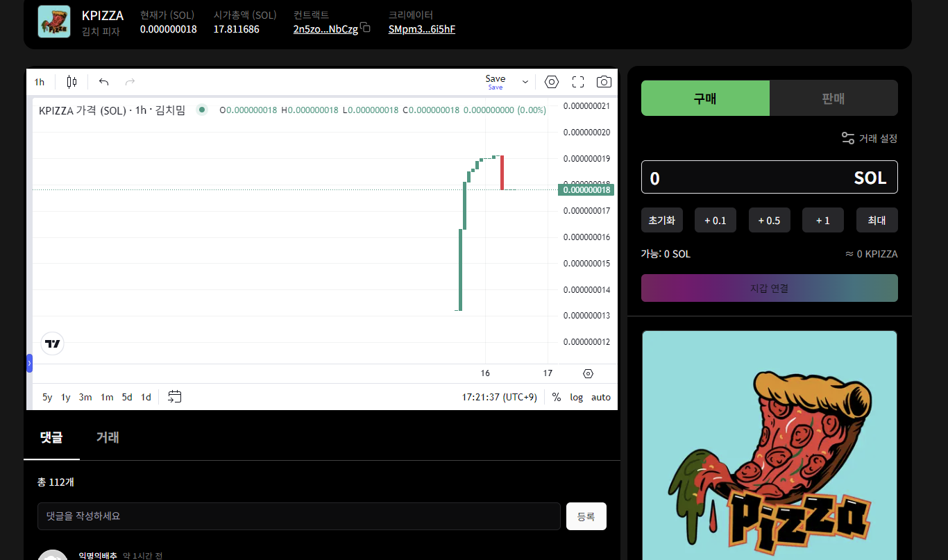The width and height of the screenshot is (948, 560).
Task: Open the timezone menu 17:21:37 (UTC+9)
Action: click(500, 397)
